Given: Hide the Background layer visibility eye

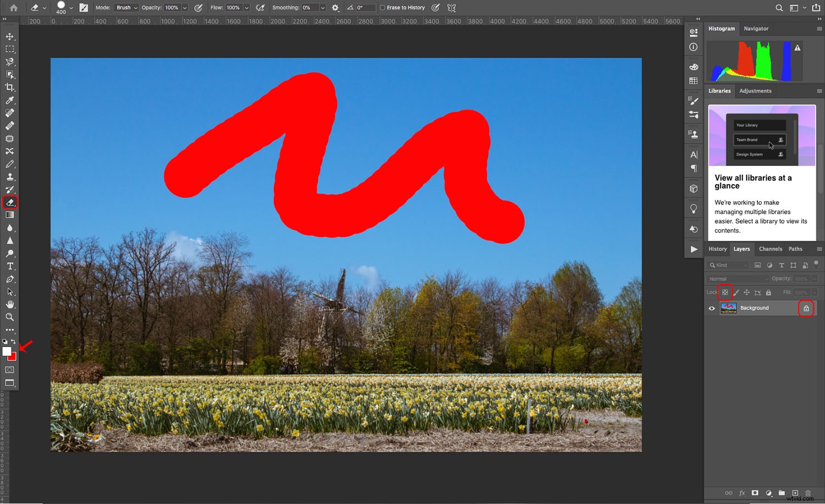Looking at the screenshot, I should point(712,308).
